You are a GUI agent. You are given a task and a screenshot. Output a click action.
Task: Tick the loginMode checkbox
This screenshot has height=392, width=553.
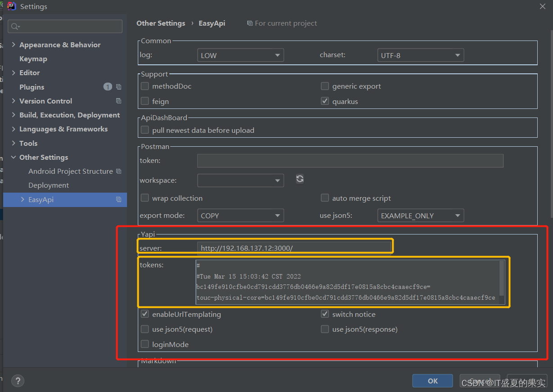(x=145, y=344)
